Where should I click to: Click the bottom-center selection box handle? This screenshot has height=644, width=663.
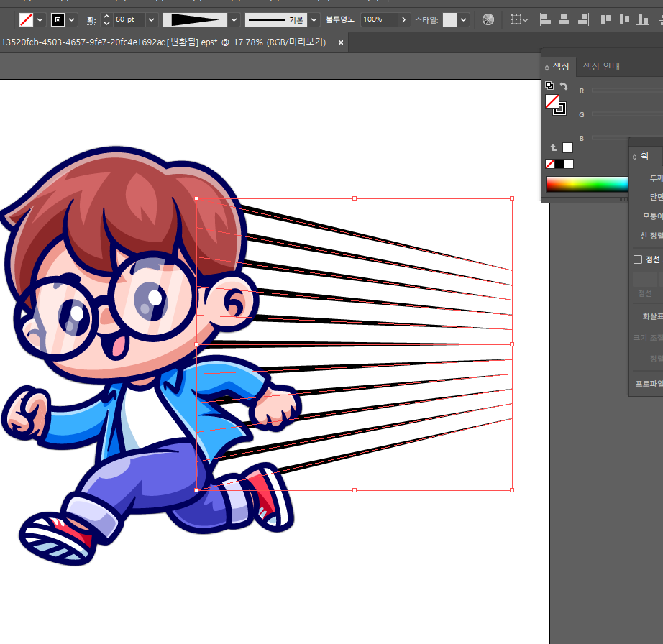click(x=355, y=490)
